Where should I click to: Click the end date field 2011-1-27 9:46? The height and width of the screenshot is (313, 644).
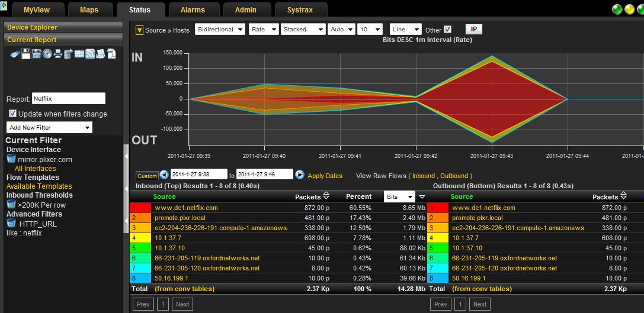[265, 175]
